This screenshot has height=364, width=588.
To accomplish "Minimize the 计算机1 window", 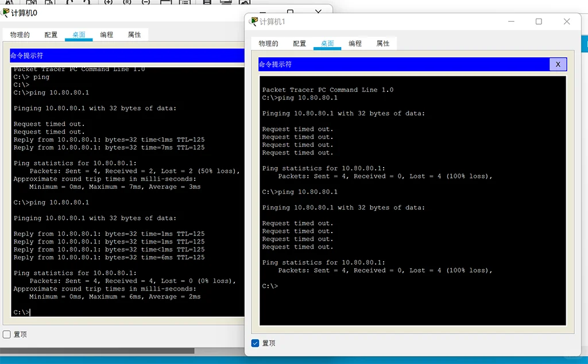I will pyautogui.click(x=511, y=21).
